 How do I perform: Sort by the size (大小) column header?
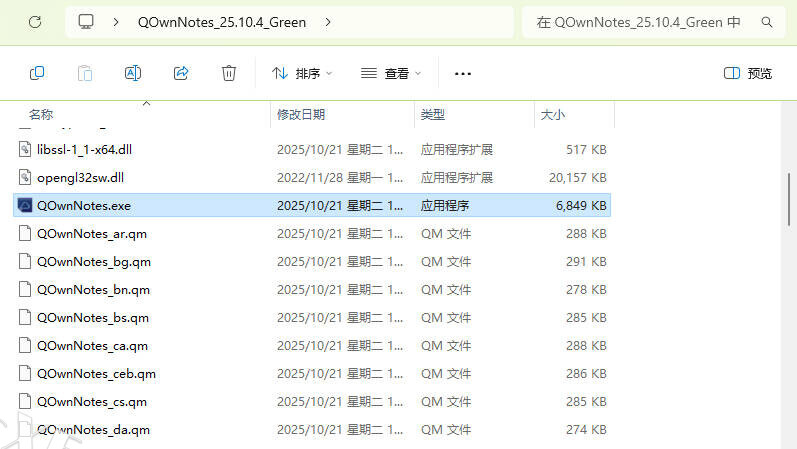click(x=553, y=115)
